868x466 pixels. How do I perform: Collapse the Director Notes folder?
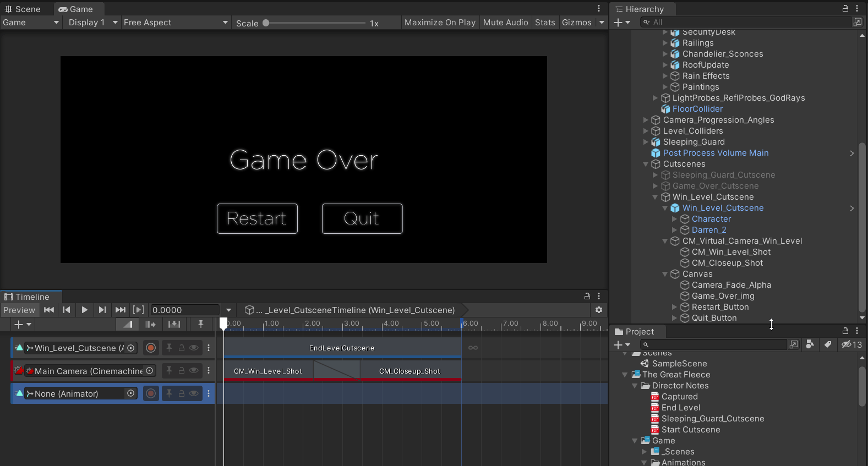click(x=635, y=386)
